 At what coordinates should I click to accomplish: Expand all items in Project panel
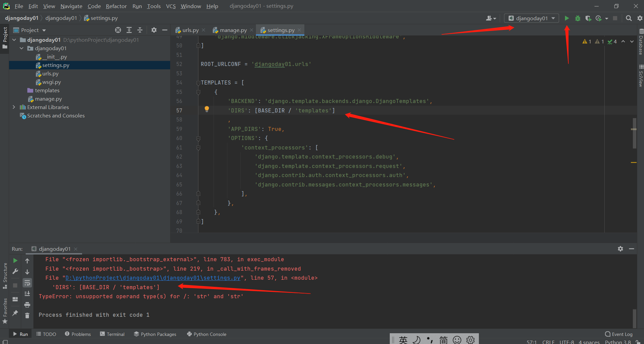(129, 30)
